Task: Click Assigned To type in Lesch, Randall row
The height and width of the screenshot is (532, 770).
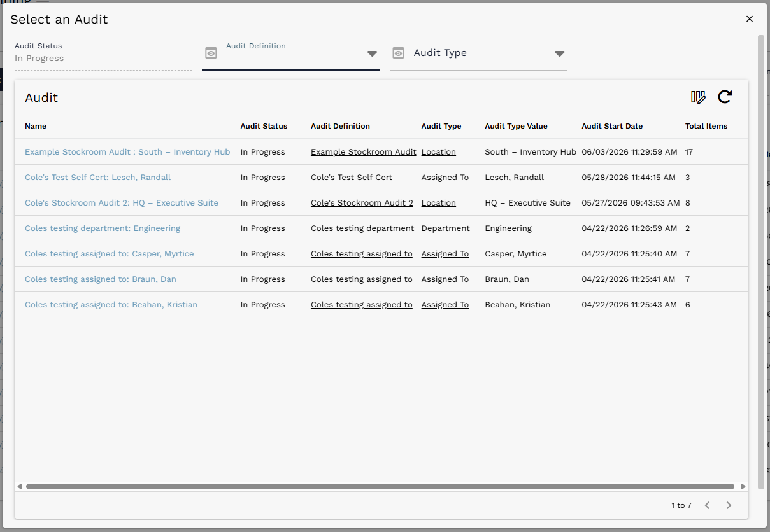Action: 445,178
